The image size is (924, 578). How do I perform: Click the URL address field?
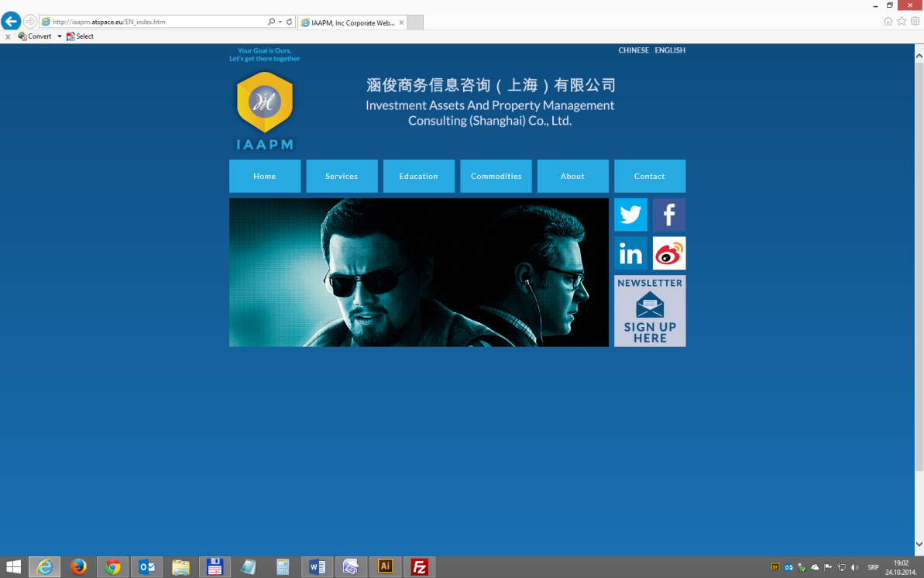155,22
